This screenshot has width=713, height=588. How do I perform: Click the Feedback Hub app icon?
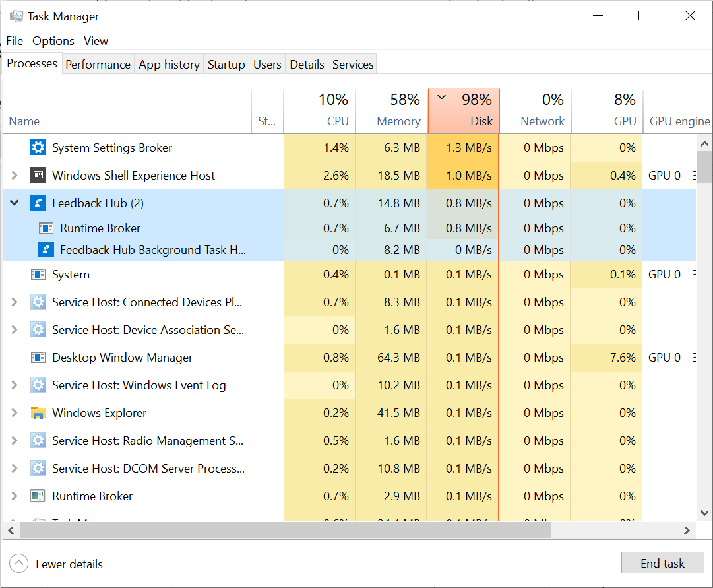point(38,203)
